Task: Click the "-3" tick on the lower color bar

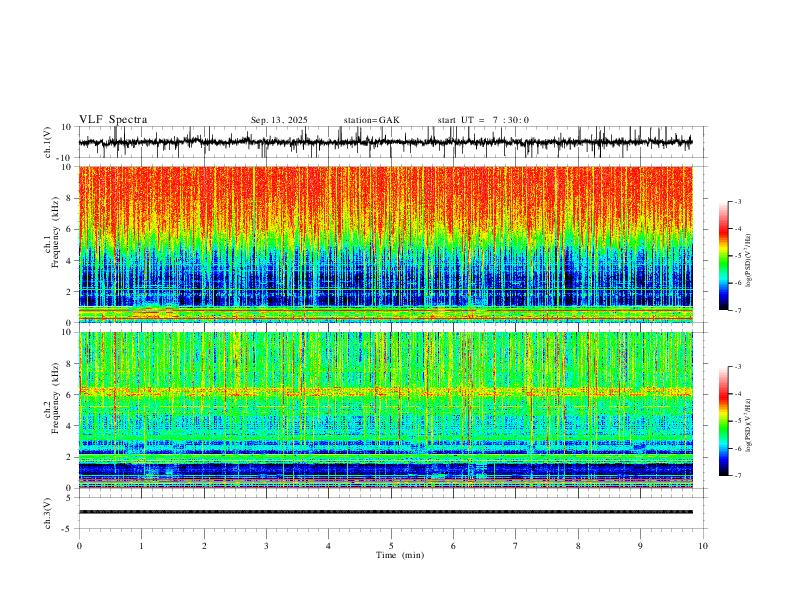Action: [738, 367]
